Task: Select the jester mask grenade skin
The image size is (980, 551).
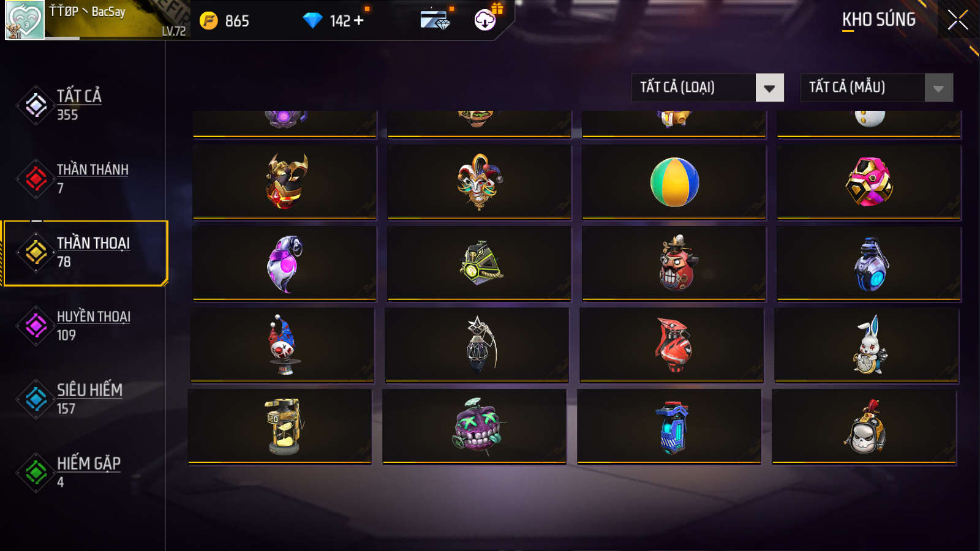Action: (479, 182)
